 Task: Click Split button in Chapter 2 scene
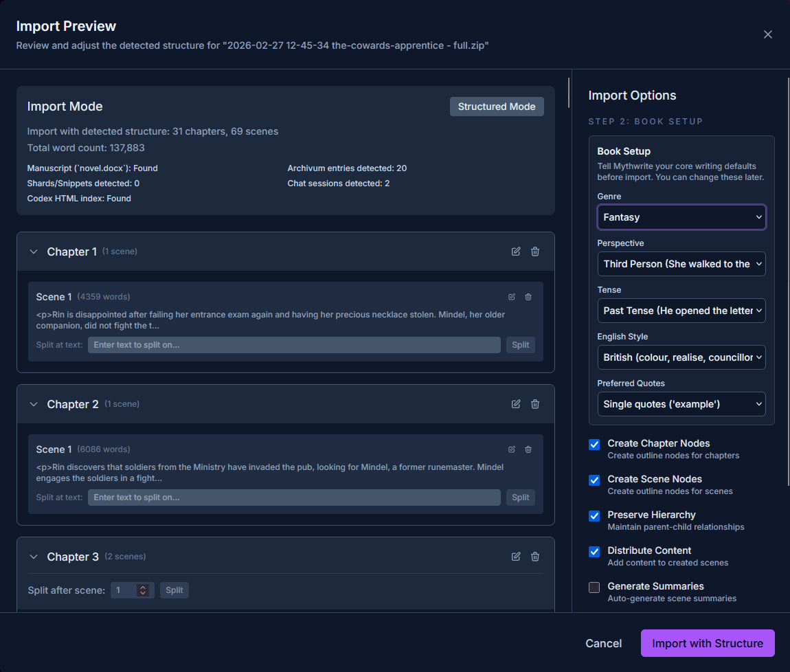tap(521, 497)
